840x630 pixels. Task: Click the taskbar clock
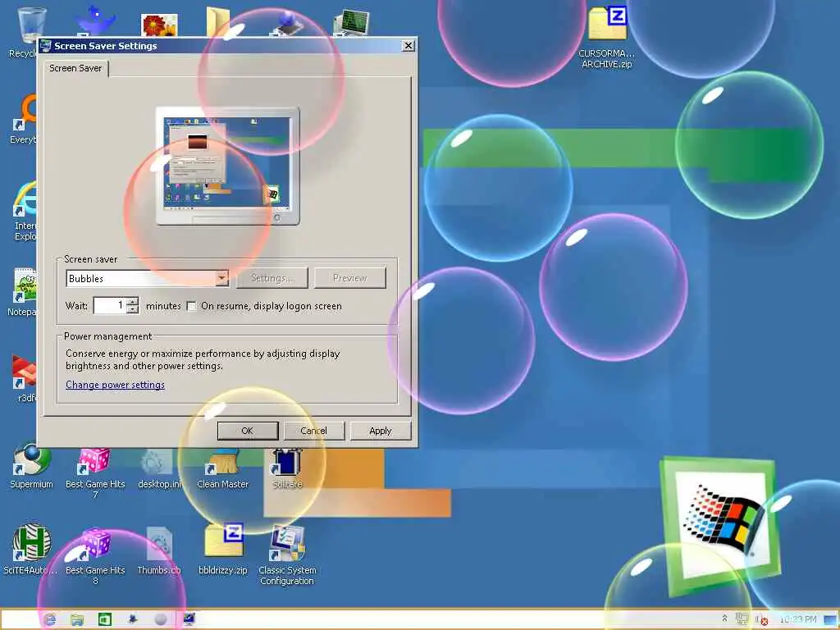click(x=798, y=619)
